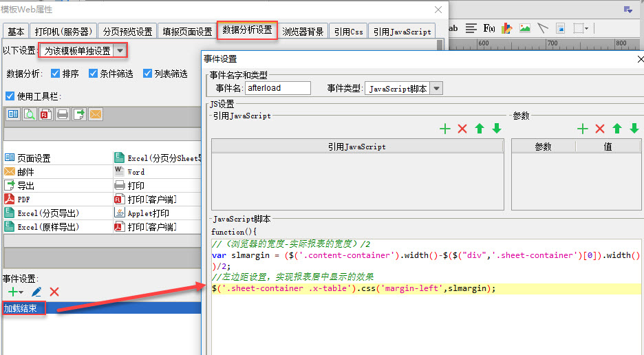Select the 邮件 tool list item
Image resolution: width=644 pixels, height=355 pixels.
(x=58, y=172)
